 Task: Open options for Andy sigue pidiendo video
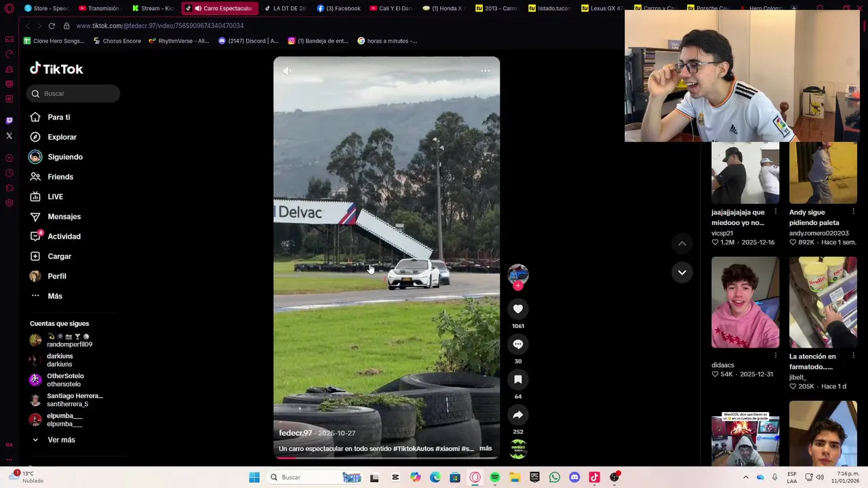[x=853, y=212]
